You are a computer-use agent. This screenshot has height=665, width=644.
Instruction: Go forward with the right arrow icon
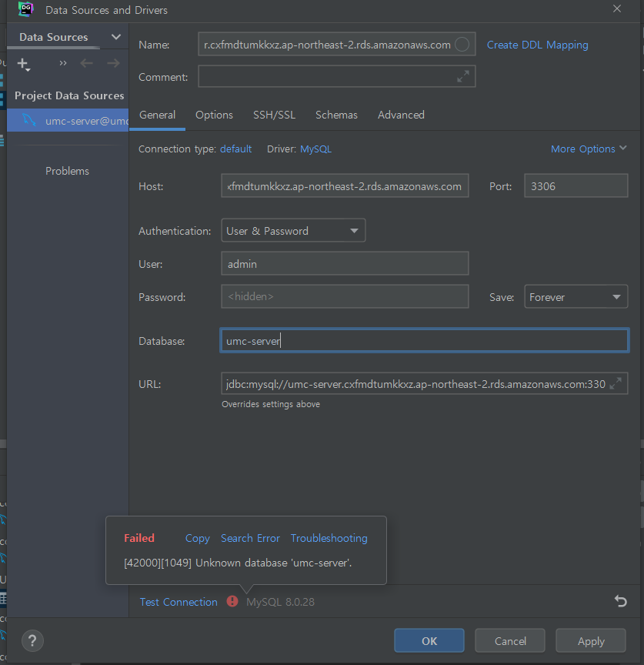pos(113,63)
